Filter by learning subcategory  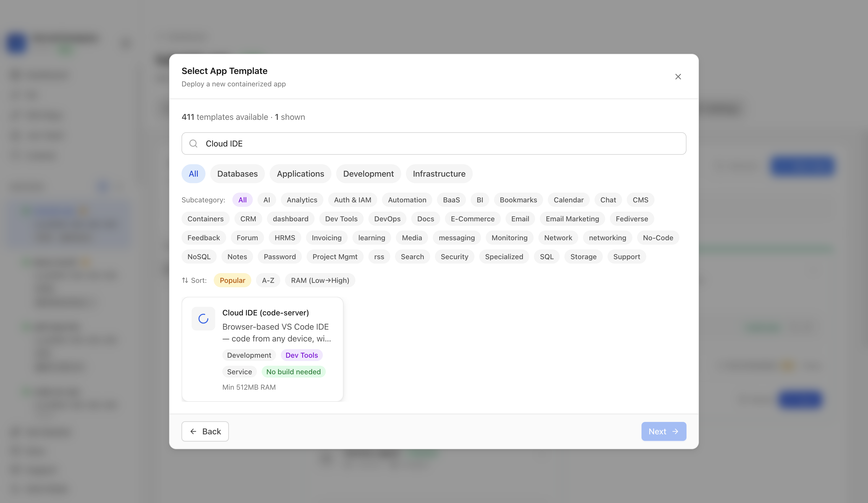(372, 238)
